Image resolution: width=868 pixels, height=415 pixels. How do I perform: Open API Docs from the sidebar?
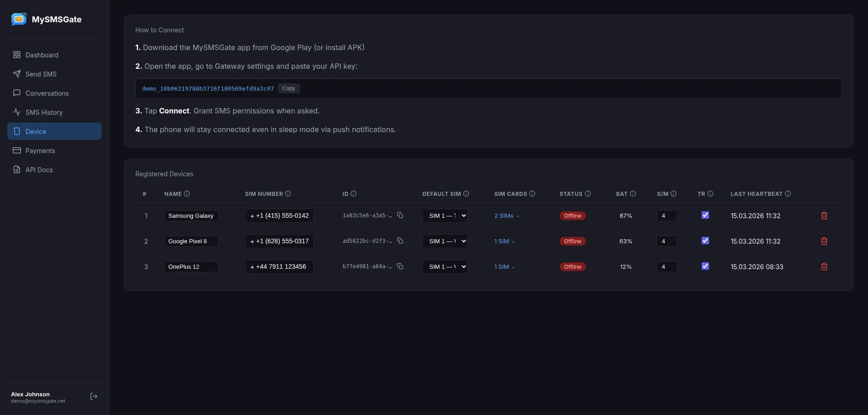click(x=39, y=170)
